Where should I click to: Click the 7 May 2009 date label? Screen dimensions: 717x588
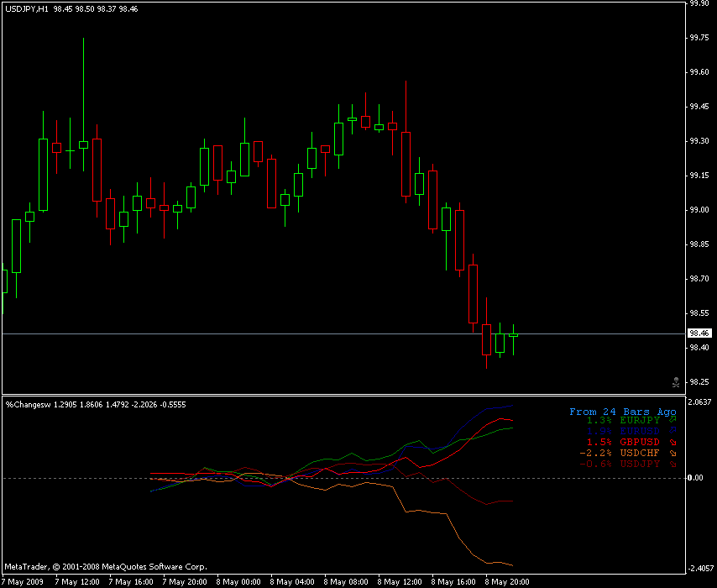(24, 581)
